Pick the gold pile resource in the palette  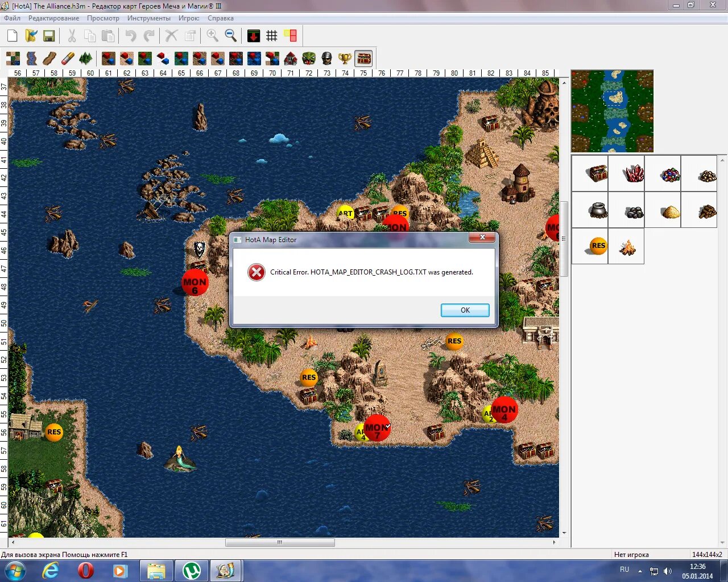pos(699,173)
